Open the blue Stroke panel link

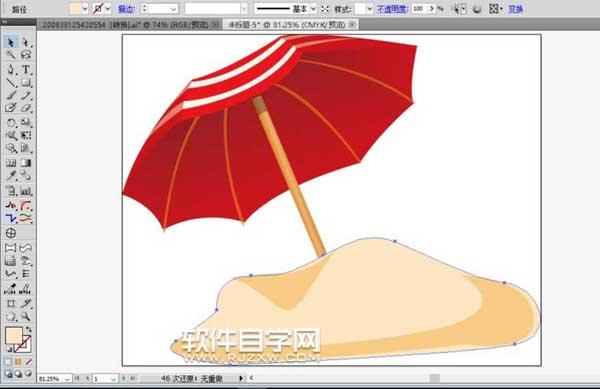(126, 9)
